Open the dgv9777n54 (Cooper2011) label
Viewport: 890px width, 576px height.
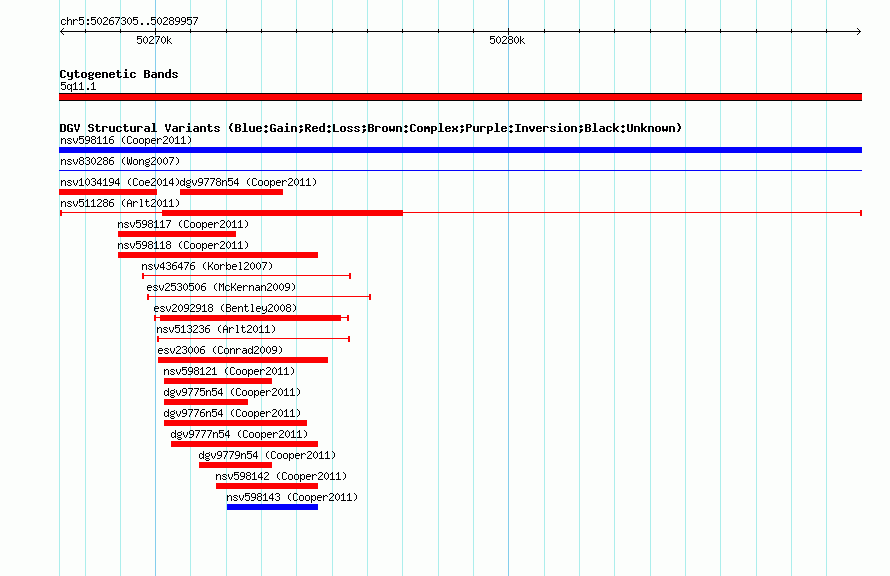[x=240, y=434]
